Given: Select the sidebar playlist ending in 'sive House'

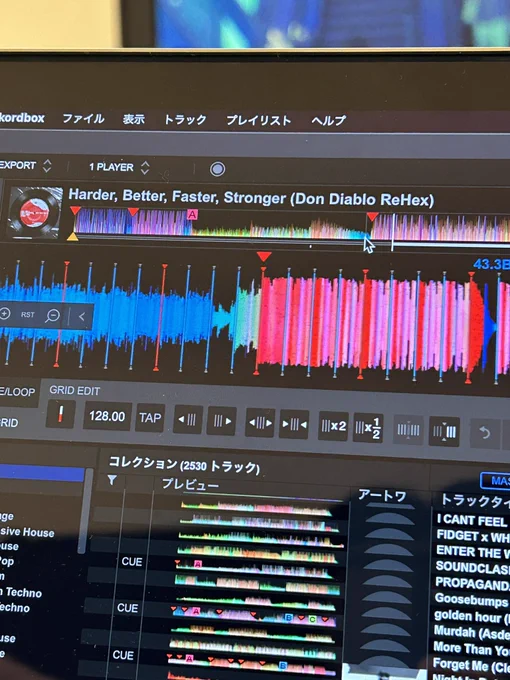Looking at the screenshot, I should pyautogui.click(x=27, y=532).
